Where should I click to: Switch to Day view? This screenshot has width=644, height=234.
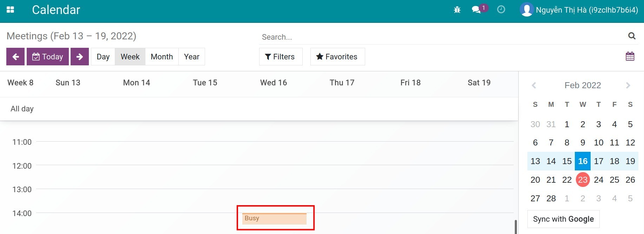coord(103,57)
